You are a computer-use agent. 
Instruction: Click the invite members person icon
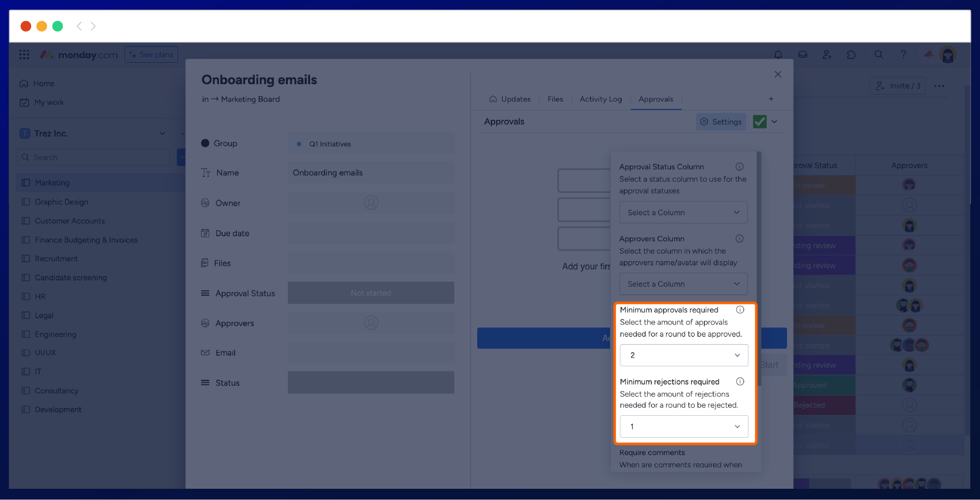(827, 55)
